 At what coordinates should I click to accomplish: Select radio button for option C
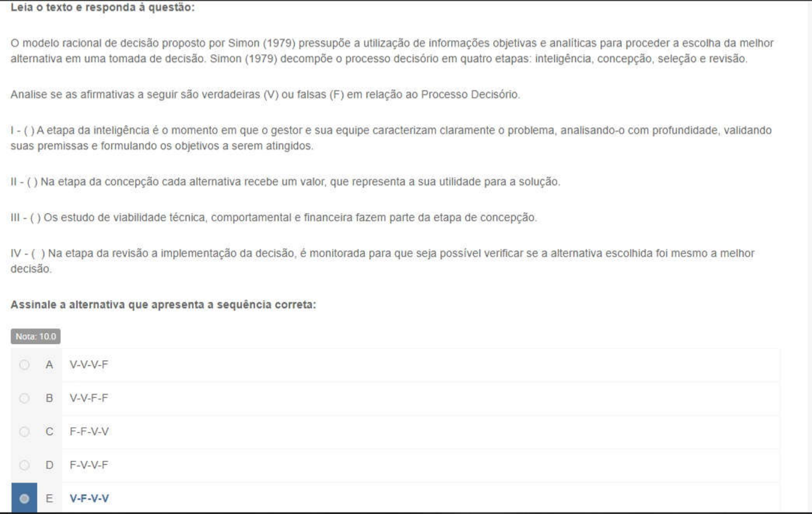24,431
